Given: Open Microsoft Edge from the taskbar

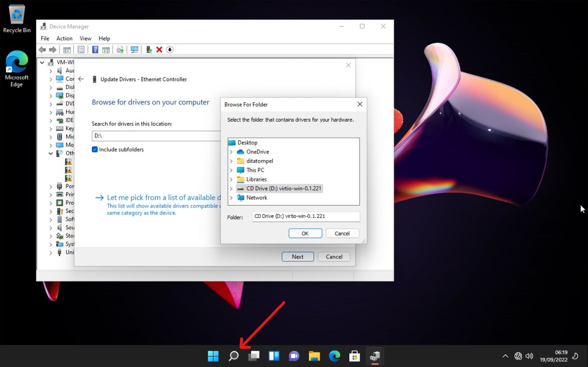Looking at the screenshot, I should (x=335, y=356).
